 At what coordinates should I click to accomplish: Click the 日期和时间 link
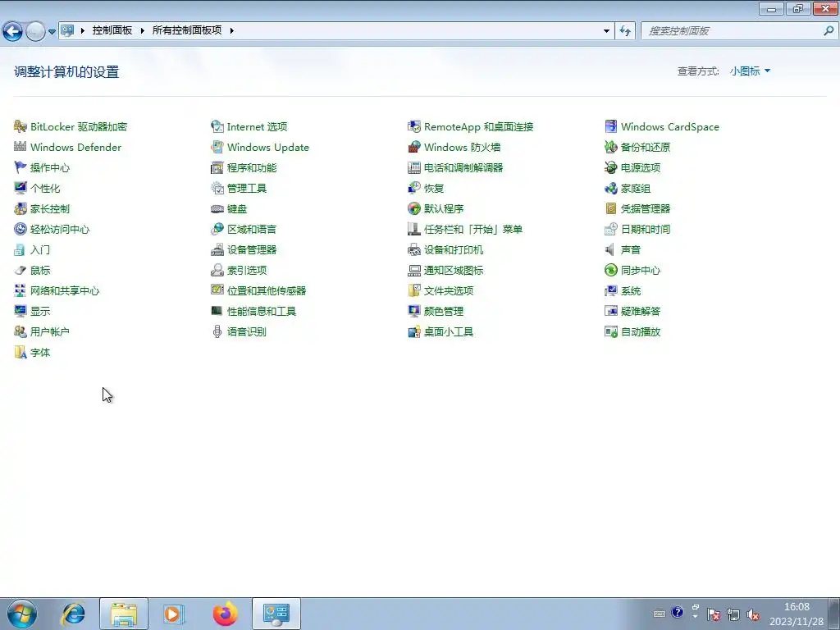646,230
